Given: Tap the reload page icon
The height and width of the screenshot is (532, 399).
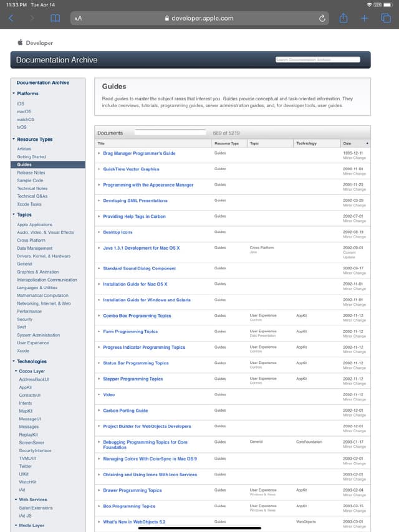Looking at the screenshot, I should [x=322, y=18].
